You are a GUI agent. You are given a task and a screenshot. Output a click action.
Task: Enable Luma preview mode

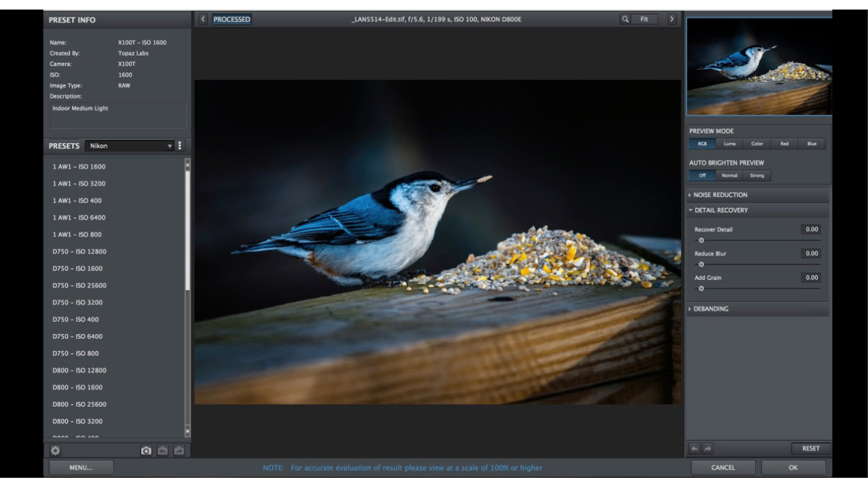point(729,143)
